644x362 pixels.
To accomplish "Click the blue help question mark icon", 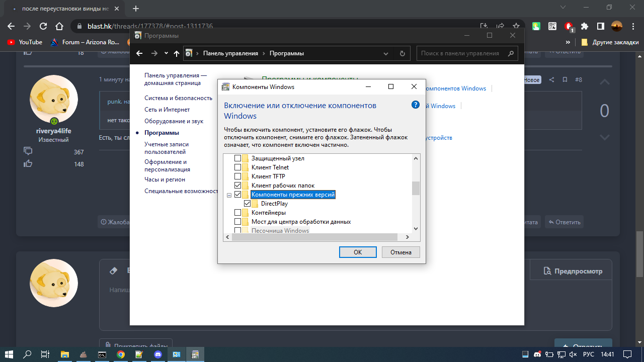I will (x=415, y=105).
